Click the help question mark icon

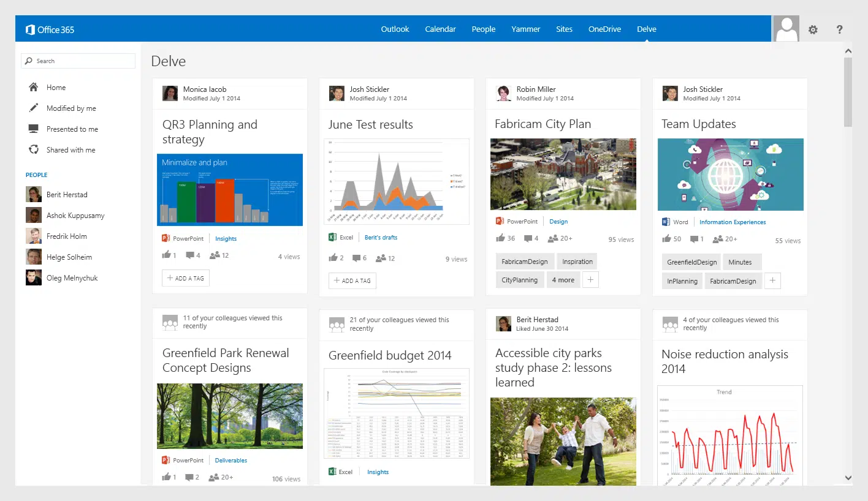click(840, 29)
